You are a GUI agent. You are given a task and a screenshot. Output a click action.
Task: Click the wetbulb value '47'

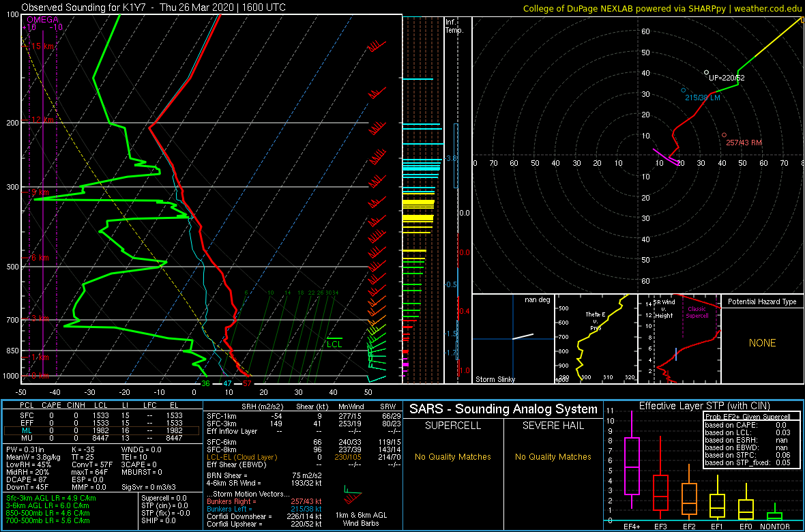[x=227, y=383]
